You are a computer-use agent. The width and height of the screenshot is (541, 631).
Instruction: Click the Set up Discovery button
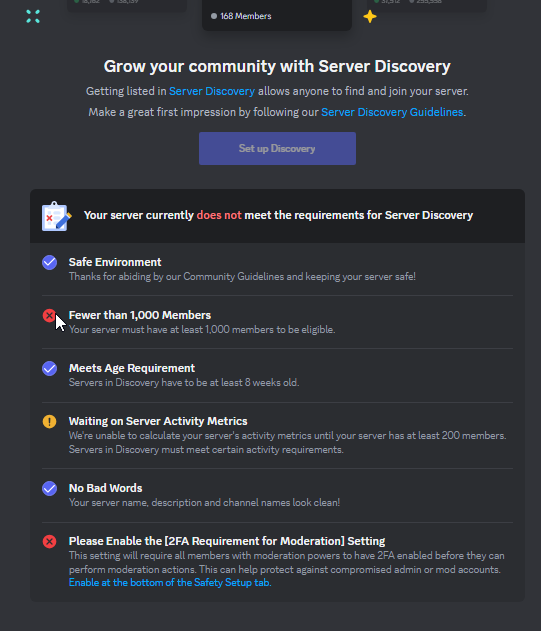click(277, 148)
